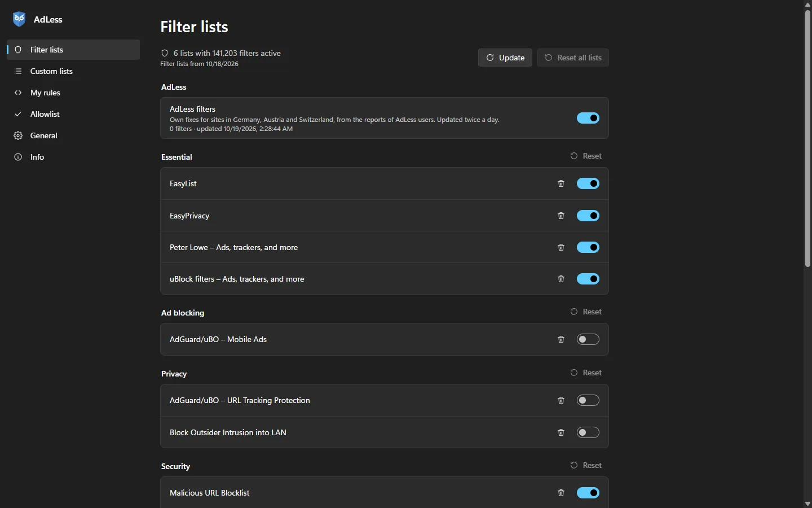Switch off uBlock filters toggle
The height and width of the screenshot is (508, 812).
point(588,279)
